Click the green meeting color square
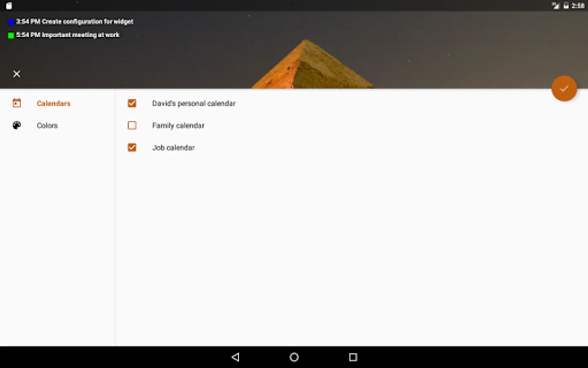The image size is (588, 368). pyautogui.click(x=11, y=35)
